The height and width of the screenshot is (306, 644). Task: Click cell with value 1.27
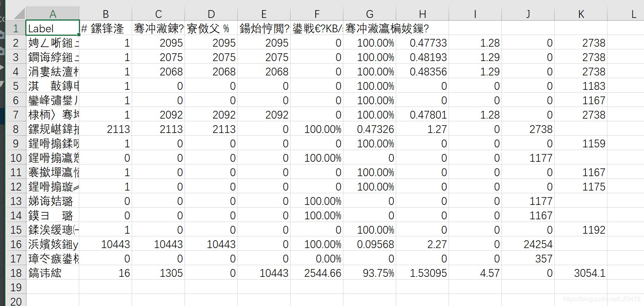423,129
